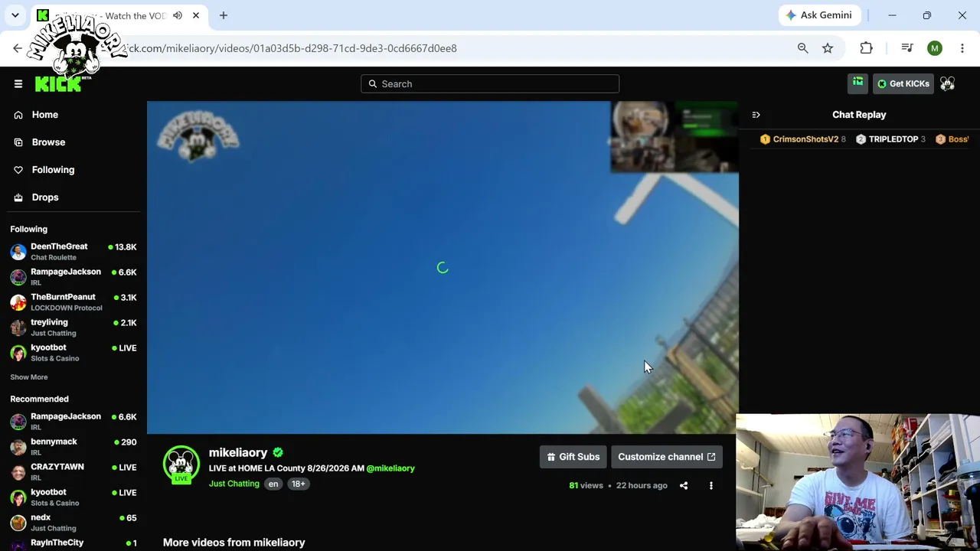Open TheBurntPeanut channel in Following list
This screenshot has width=980, height=551.
(x=73, y=302)
